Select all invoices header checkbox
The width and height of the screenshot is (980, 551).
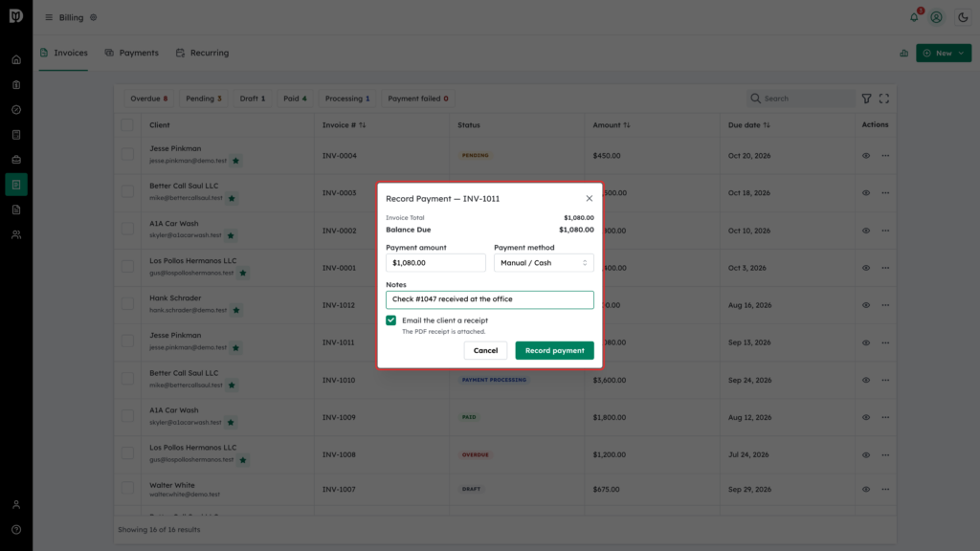point(127,125)
